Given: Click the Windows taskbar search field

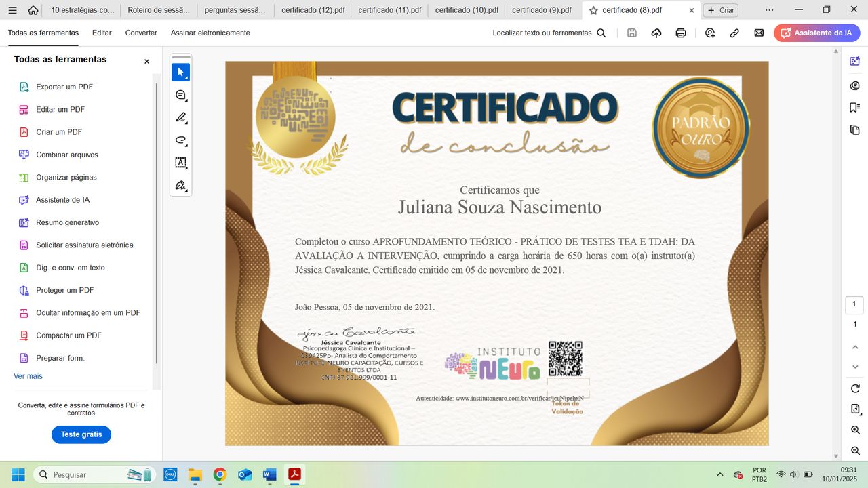Looking at the screenshot, I should 88,474.
